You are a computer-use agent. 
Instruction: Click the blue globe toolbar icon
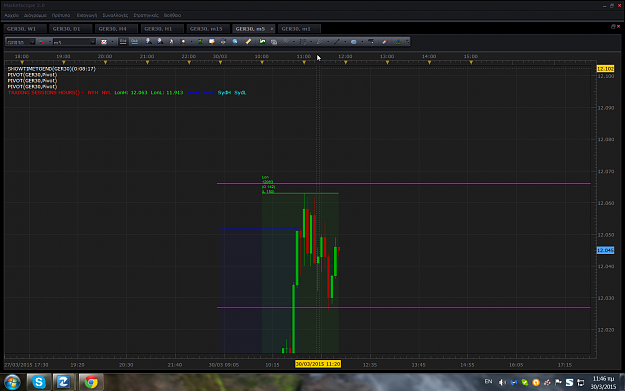point(235,41)
